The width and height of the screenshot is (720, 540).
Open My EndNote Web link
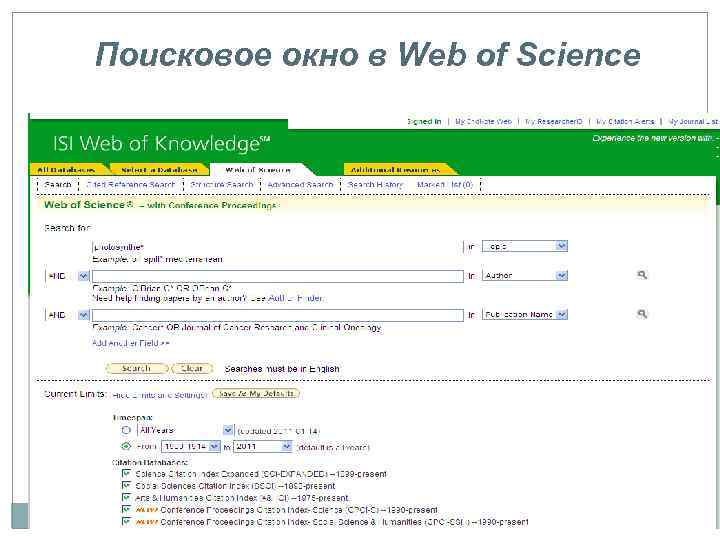click(x=483, y=121)
